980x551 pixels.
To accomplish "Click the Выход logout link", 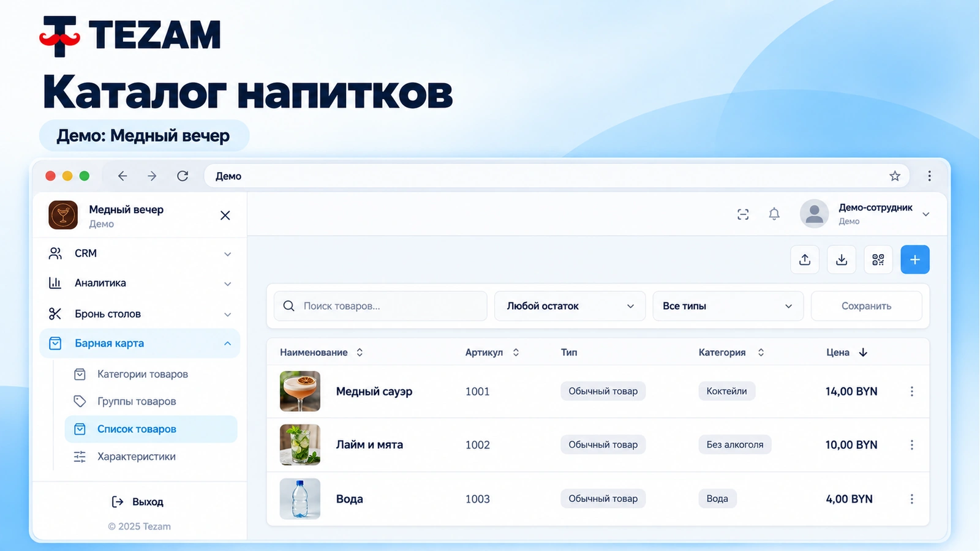I will point(138,502).
